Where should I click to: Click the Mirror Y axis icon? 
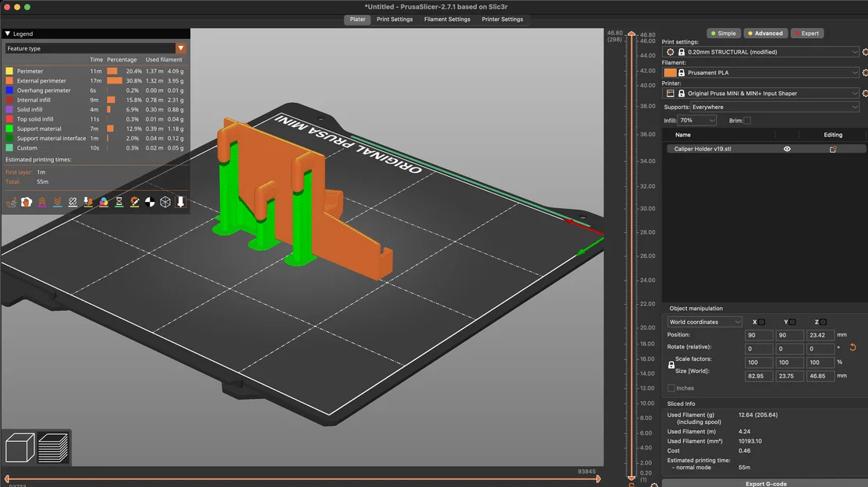click(792, 322)
